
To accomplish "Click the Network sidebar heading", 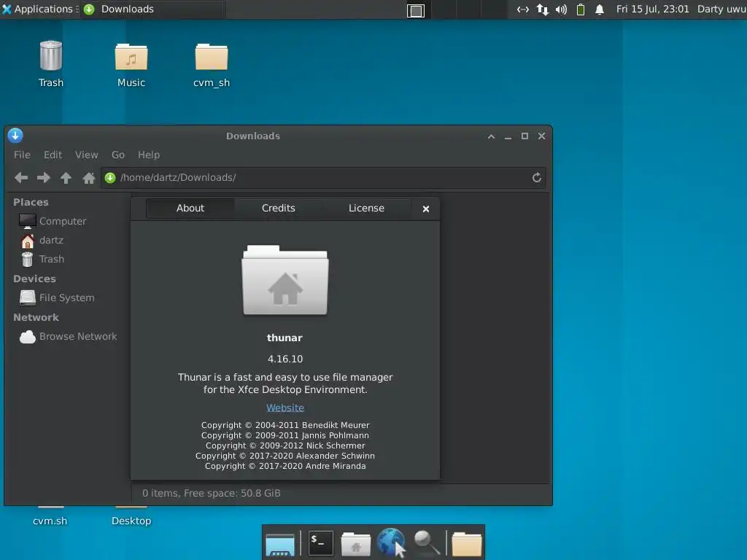I will point(36,318).
